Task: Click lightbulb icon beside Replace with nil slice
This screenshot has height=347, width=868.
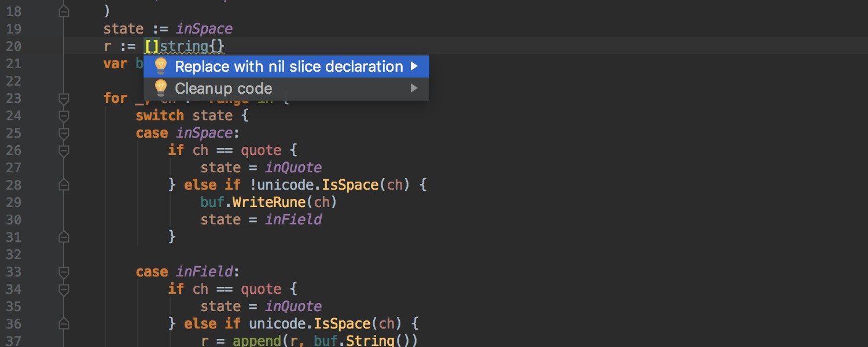Action: coord(161,66)
